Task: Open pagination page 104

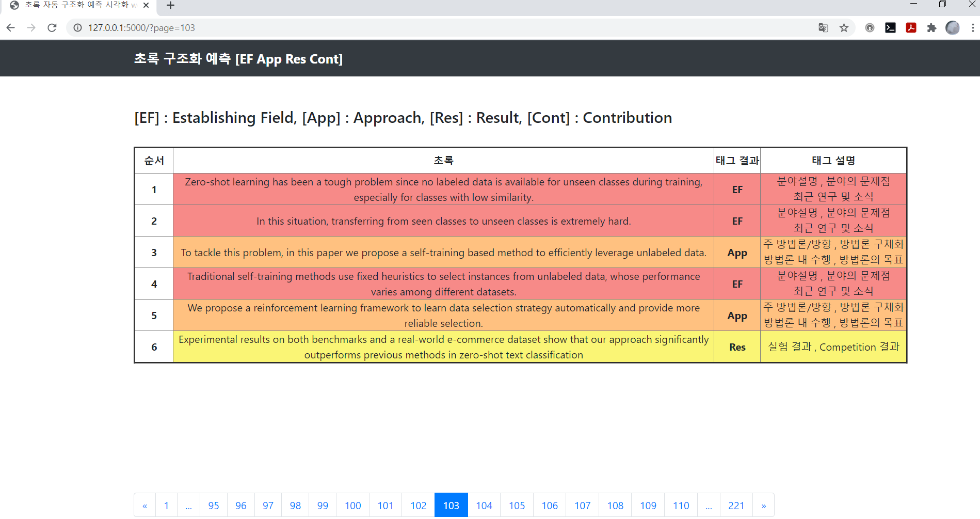Action: pyautogui.click(x=484, y=505)
